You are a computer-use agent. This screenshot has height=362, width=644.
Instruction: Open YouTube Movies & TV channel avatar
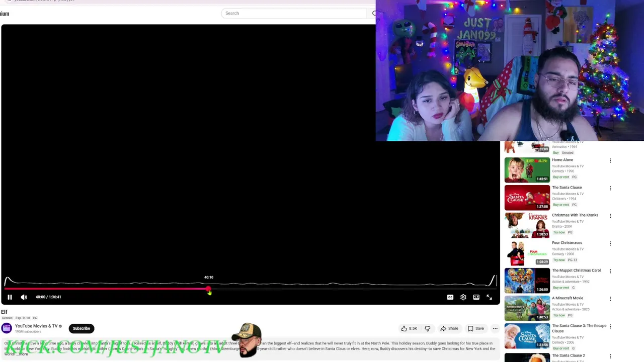pyautogui.click(x=7, y=328)
